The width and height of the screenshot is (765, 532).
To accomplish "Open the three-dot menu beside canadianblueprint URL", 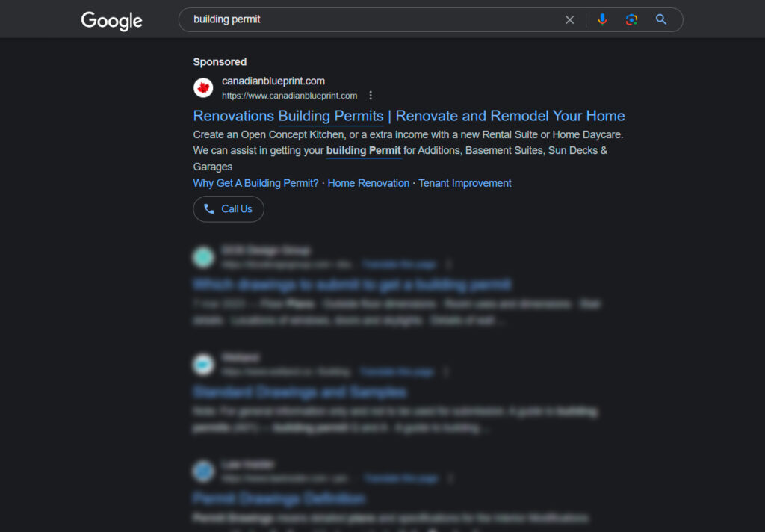I will click(371, 96).
